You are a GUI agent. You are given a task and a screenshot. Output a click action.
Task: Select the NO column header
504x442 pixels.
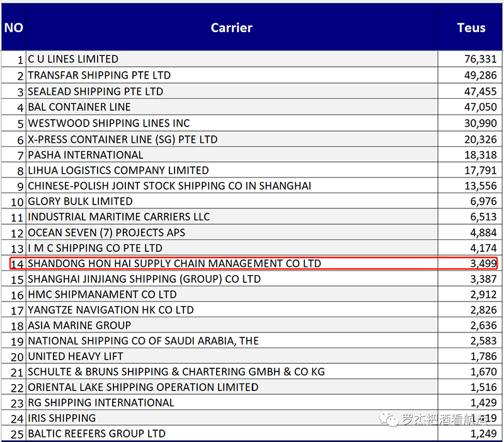click(x=13, y=27)
